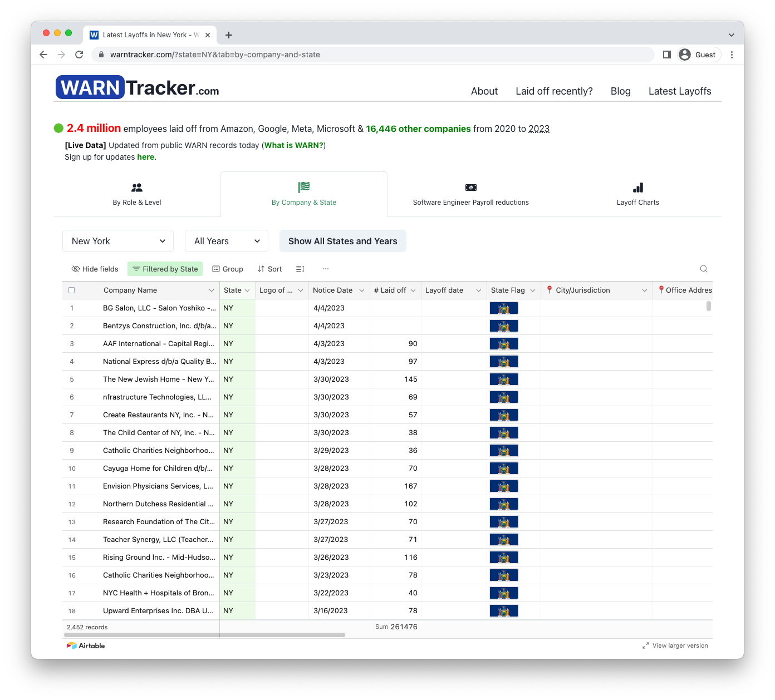Open a new browser tab with plus icon
The image size is (775, 700).
pos(229,35)
